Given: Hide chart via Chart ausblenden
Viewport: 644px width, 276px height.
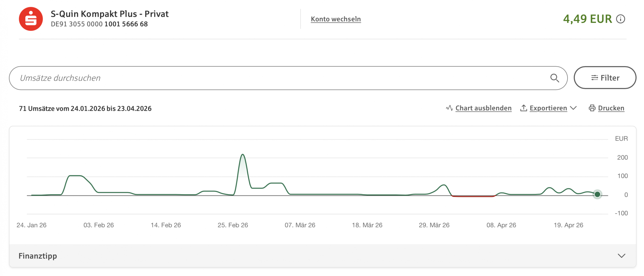Looking at the screenshot, I should [483, 108].
